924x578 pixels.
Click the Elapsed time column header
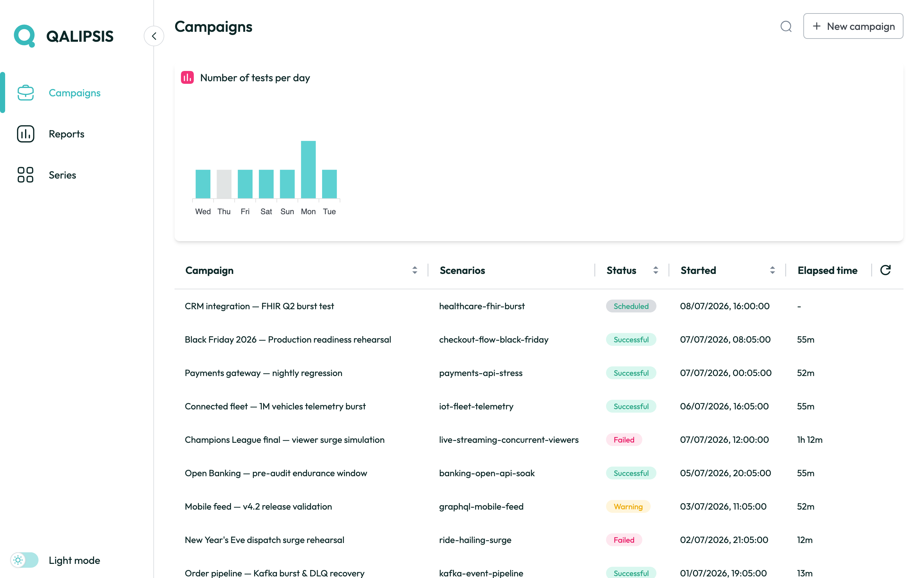click(827, 270)
